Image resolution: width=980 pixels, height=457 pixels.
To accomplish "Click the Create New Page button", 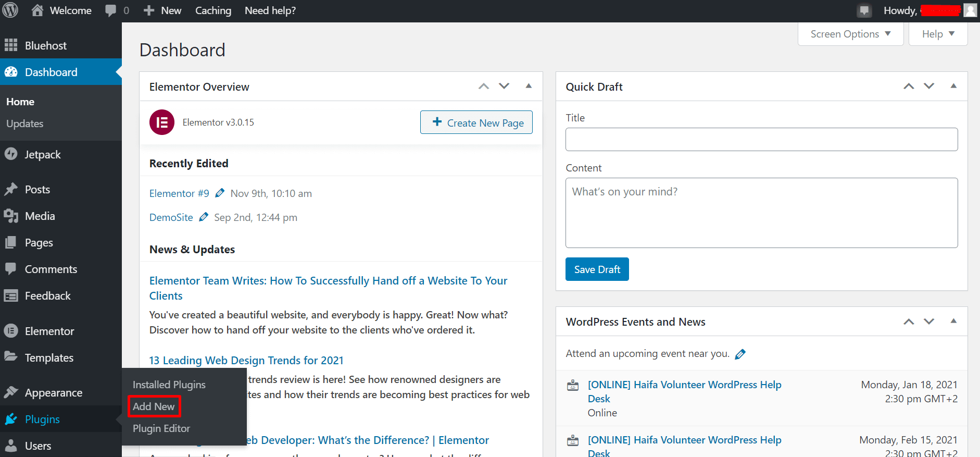I will pos(476,122).
